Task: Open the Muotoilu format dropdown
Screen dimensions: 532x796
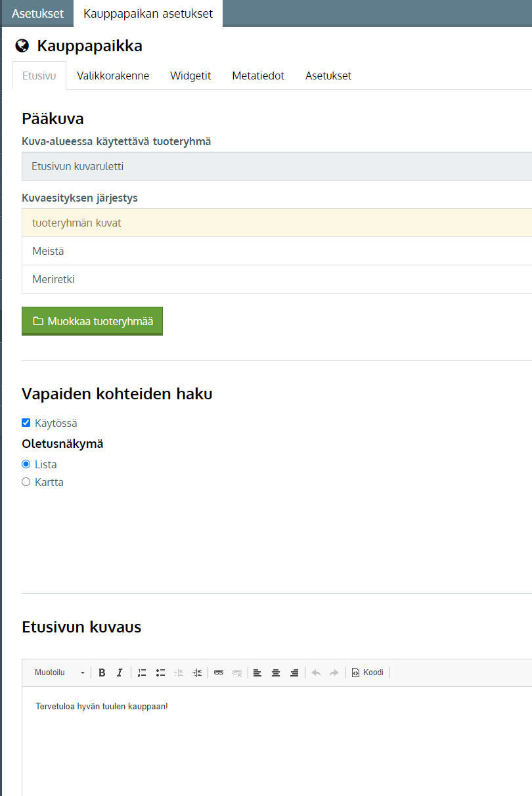Action: click(60, 673)
